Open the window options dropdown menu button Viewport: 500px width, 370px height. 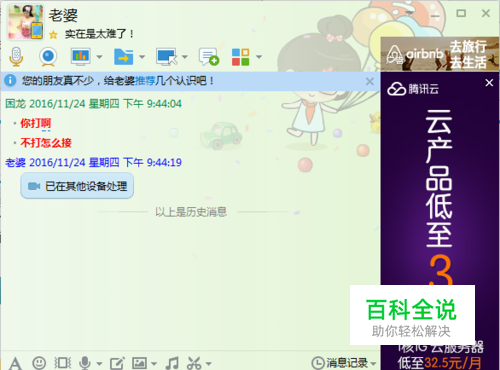(410, 13)
